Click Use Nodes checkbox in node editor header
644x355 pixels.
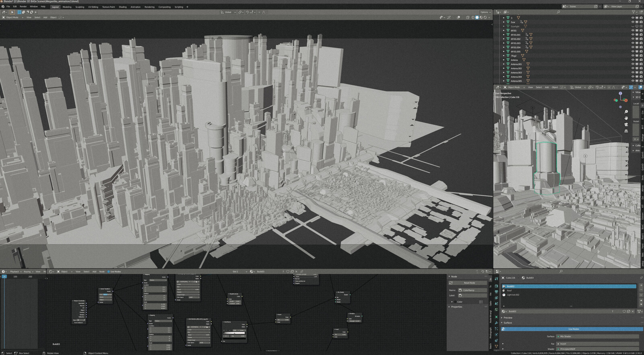tap(109, 271)
